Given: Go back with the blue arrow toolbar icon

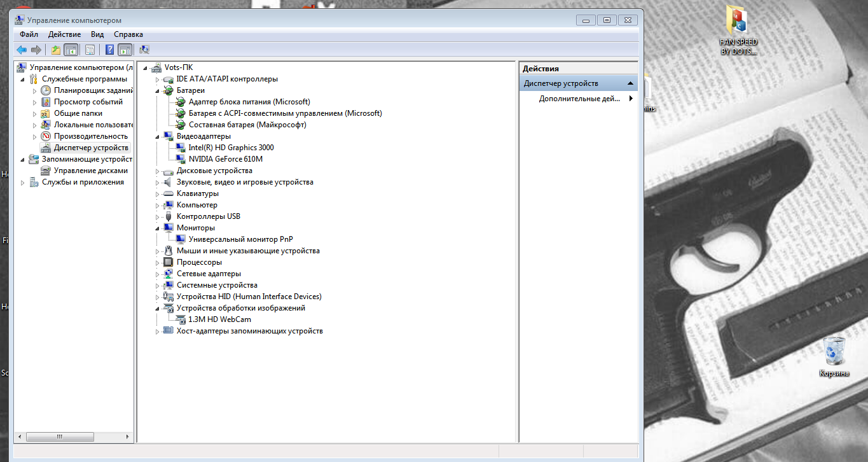Looking at the screenshot, I should pyautogui.click(x=22, y=50).
